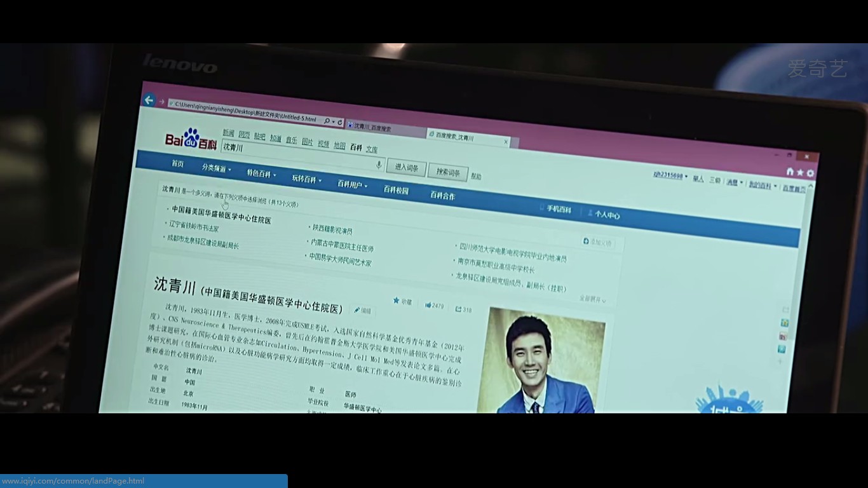Expand the 特色百科 dropdown menu
The height and width of the screenshot is (488, 868).
pyautogui.click(x=261, y=173)
